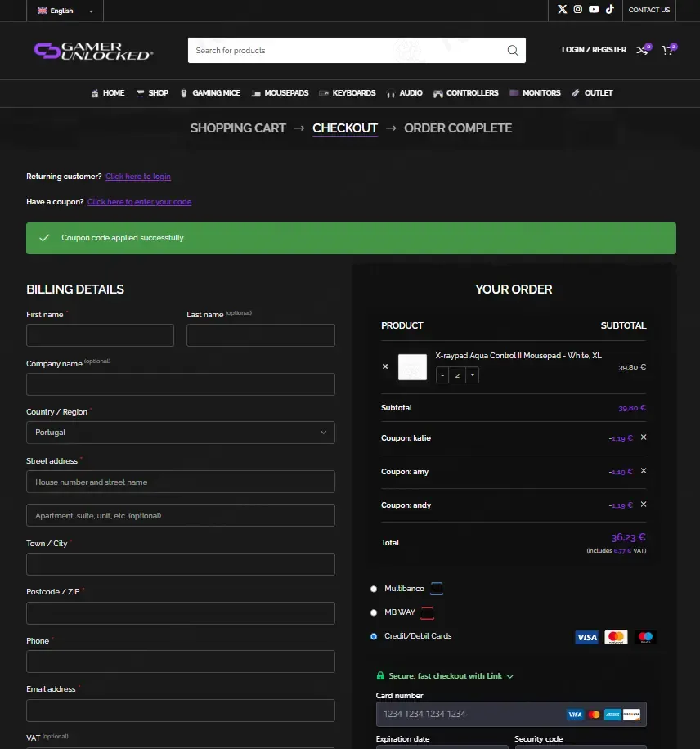
Task: Select MB WAY payment method
Action: point(374,612)
